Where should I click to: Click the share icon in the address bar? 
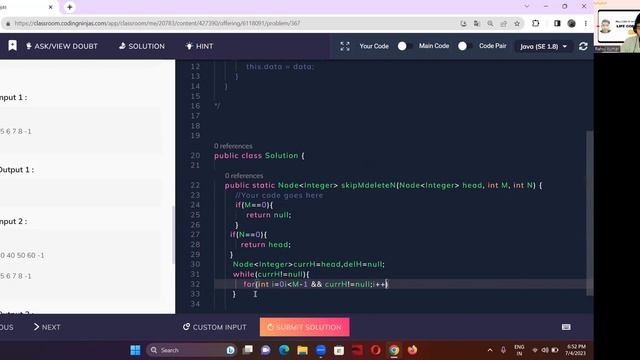(x=503, y=23)
